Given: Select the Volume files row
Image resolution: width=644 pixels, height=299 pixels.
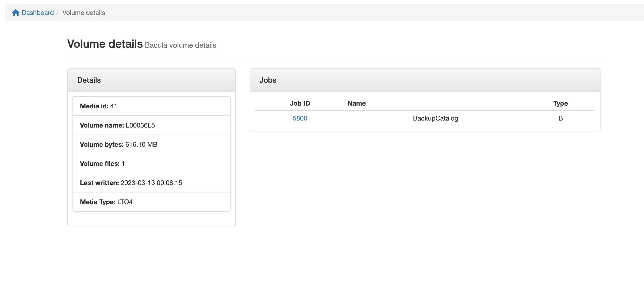Looking at the screenshot, I should coord(151,164).
